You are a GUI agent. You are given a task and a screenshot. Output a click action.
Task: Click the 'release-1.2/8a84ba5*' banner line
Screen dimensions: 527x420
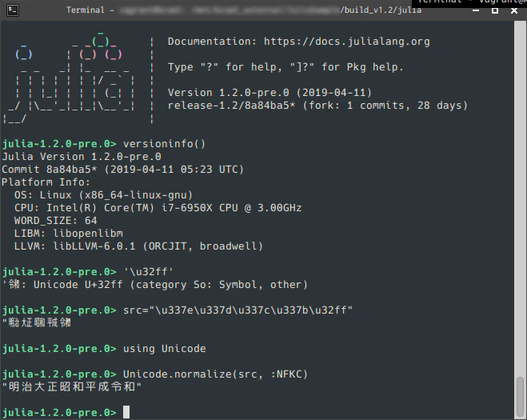(x=317, y=106)
